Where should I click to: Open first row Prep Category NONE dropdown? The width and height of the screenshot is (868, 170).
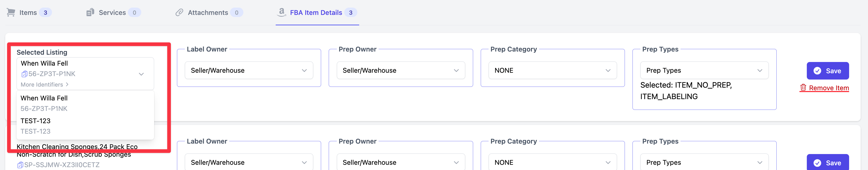553,71
